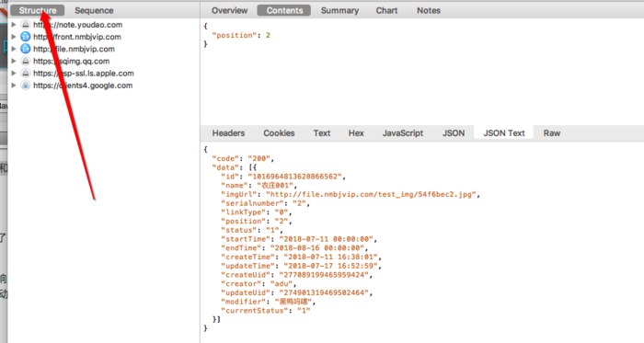
Task: Show response JavaScript tab
Action: coord(403,133)
